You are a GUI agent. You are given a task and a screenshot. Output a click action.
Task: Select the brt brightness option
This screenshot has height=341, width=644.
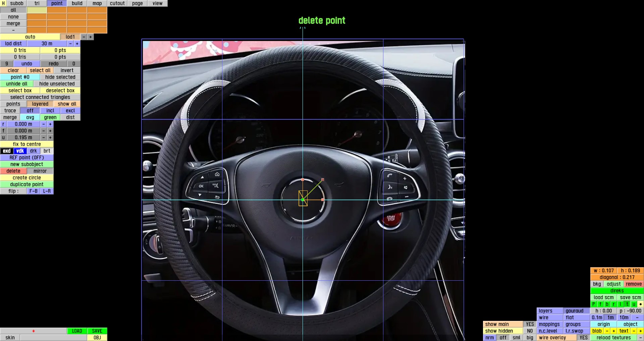pyautogui.click(x=47, y=151)
